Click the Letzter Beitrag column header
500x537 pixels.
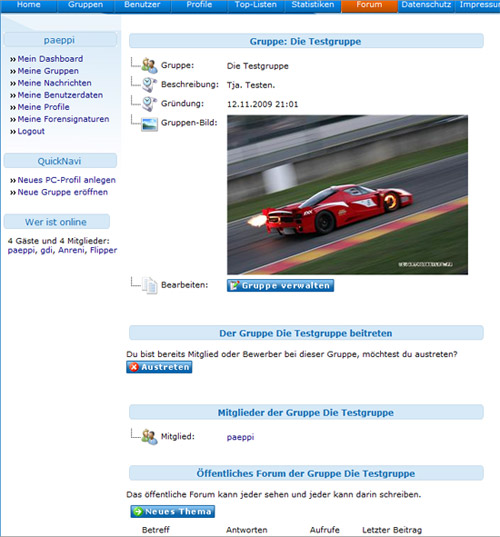[392, 530]
